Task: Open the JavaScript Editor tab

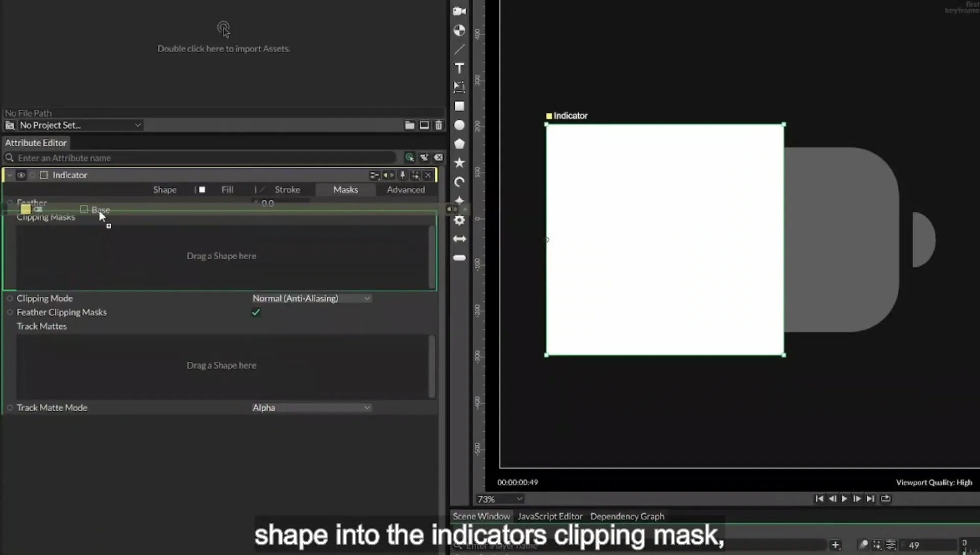Action: (550, 516)
